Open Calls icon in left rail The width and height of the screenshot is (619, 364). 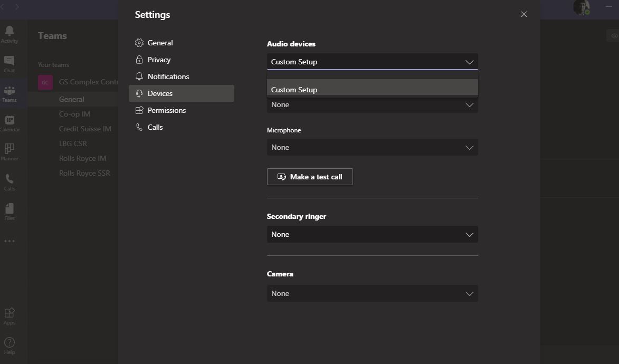click(9, 181)
